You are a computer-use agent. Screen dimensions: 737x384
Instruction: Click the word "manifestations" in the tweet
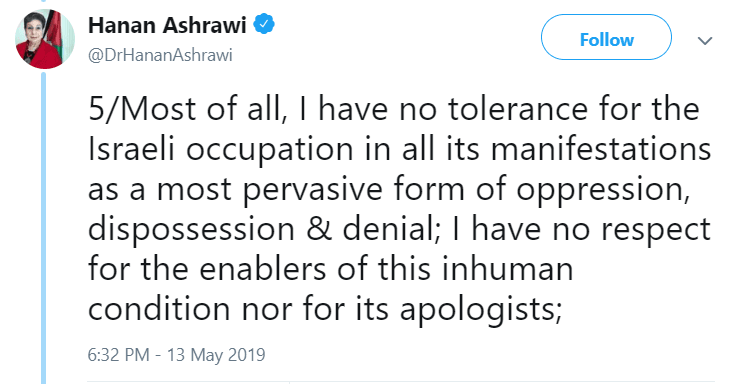601,149
